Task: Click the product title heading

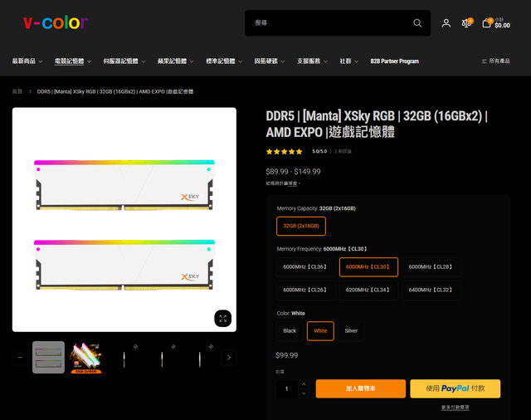Action: coord(377,124)
